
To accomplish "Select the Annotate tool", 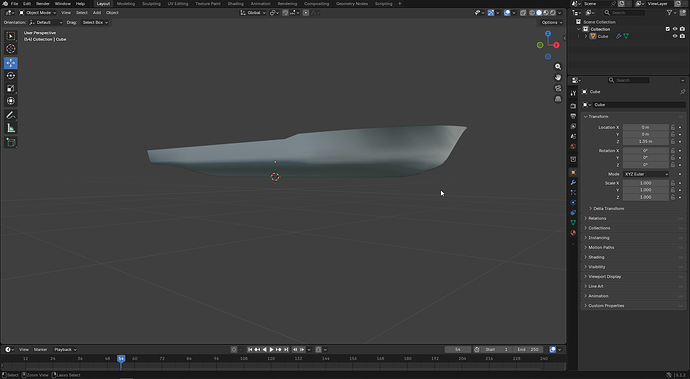I will [x=11, y=115].
